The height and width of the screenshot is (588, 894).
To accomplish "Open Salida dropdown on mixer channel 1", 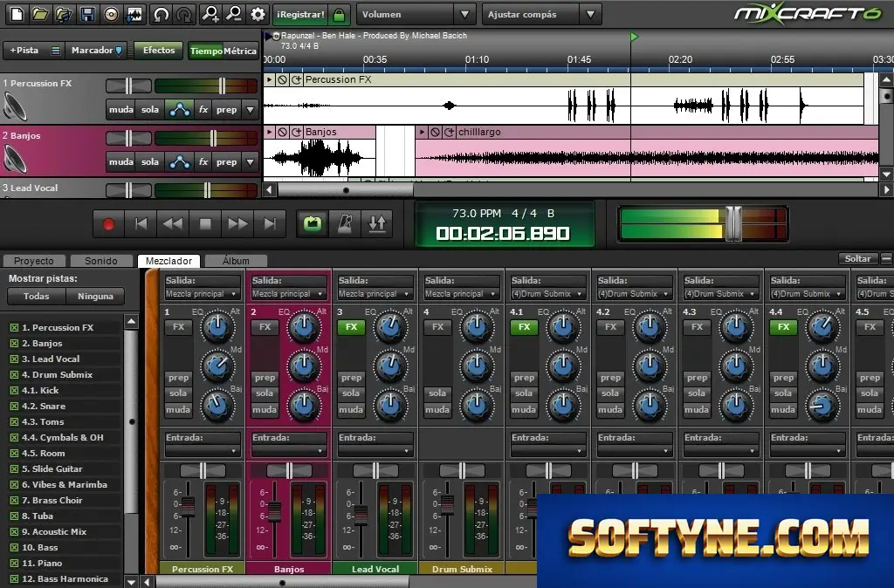I will (x=202, y=294).
